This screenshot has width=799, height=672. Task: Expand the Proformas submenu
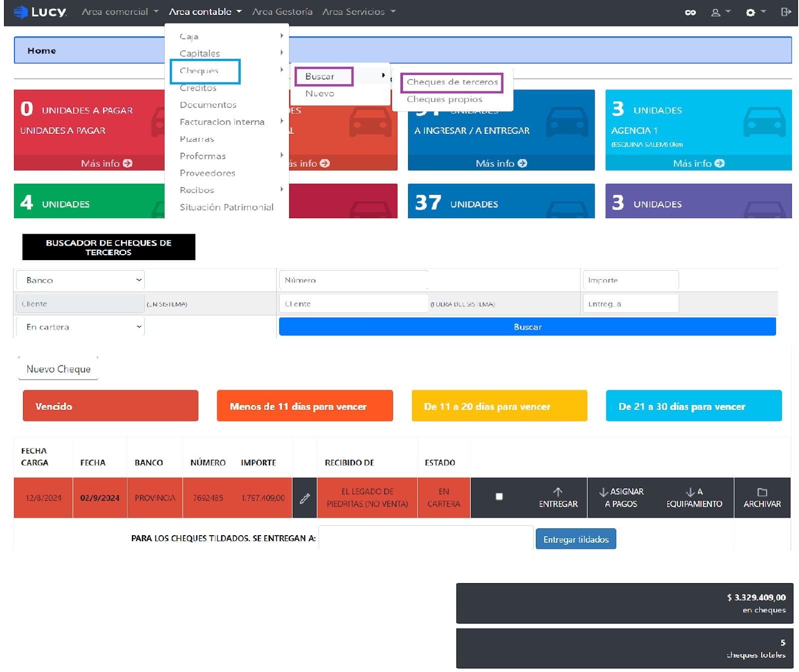click(x=227, y=156)
